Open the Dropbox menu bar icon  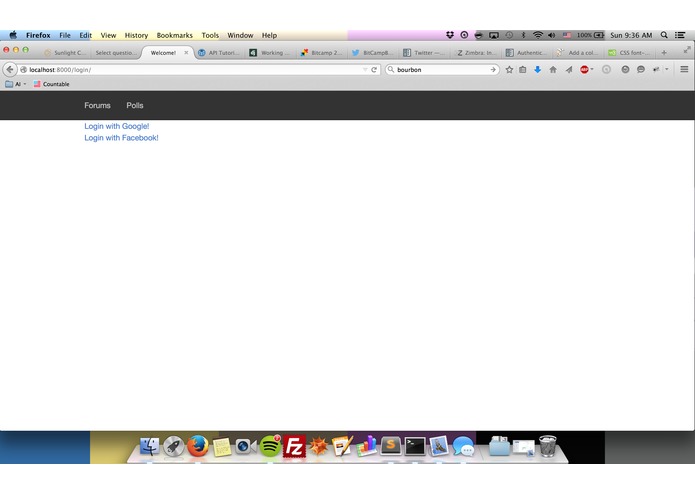pos(450,35)
